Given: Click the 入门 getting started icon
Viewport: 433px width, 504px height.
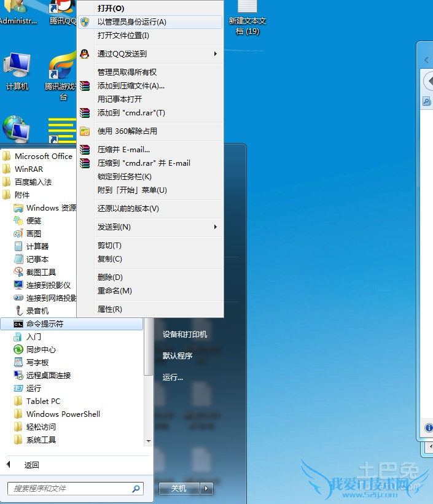Looking at the screenshot, I should click(18, 337).
